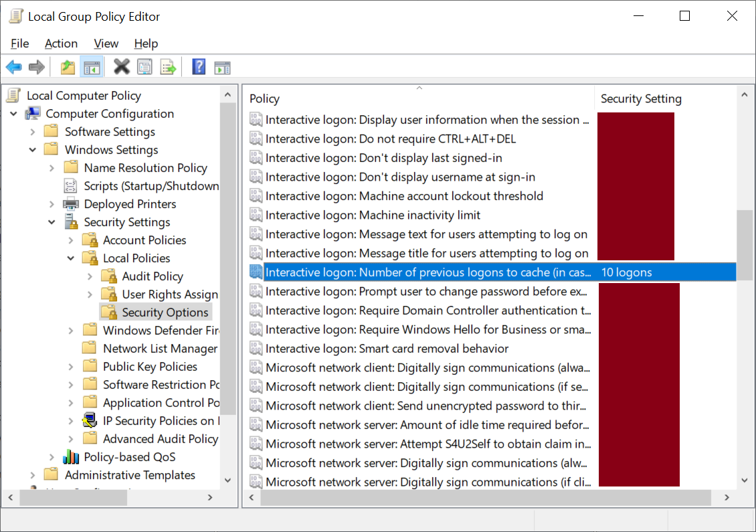Open the Action menu
Viewport: 756px width, 532px height.
tap(61, 43)
